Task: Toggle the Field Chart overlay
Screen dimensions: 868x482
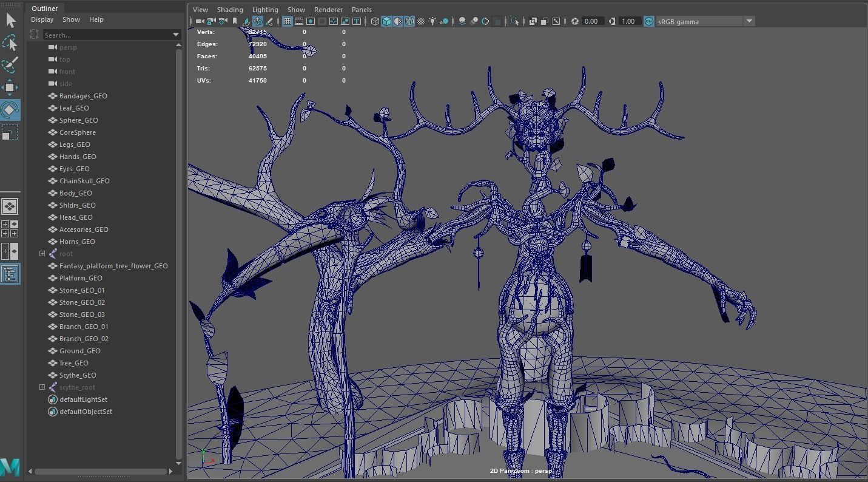Action: tap(334, 21)
